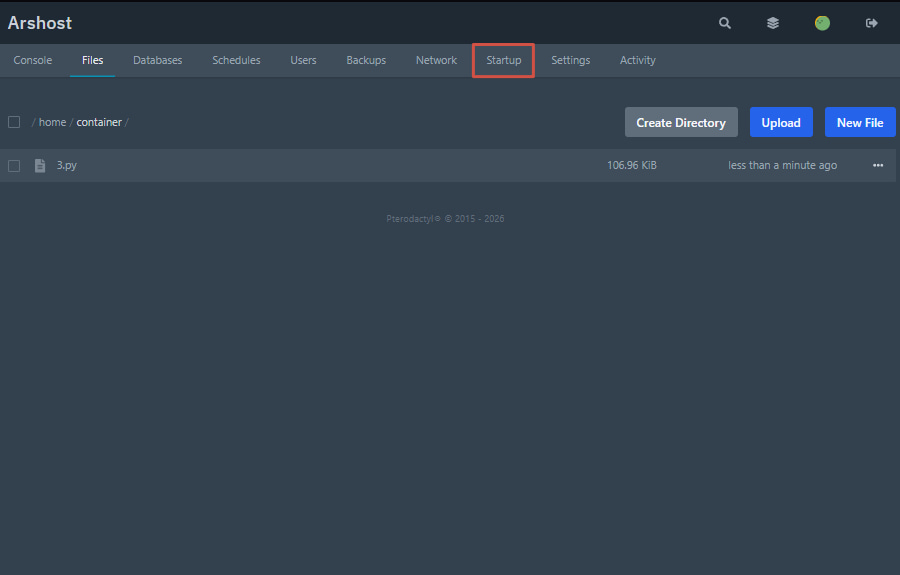The image size is (900, 575).
Task: Open the account avatar icon
Action: [x=822, y=23]
